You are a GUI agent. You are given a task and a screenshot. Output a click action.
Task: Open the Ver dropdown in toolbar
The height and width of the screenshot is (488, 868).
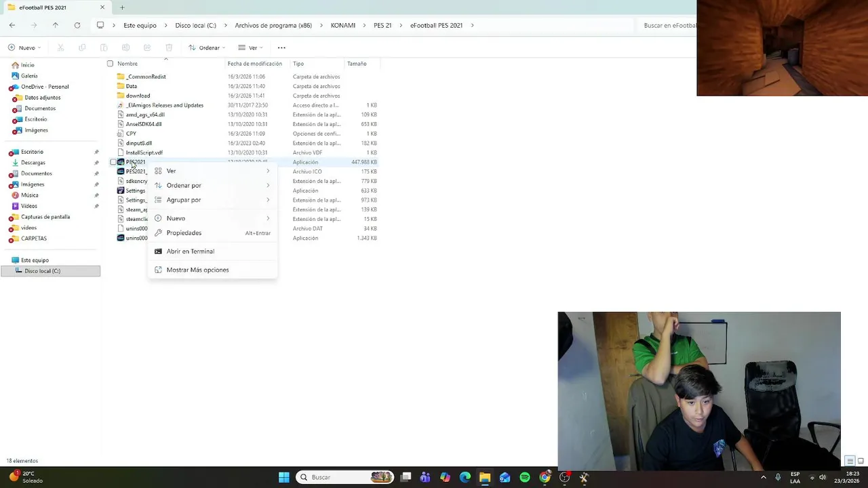250,47
